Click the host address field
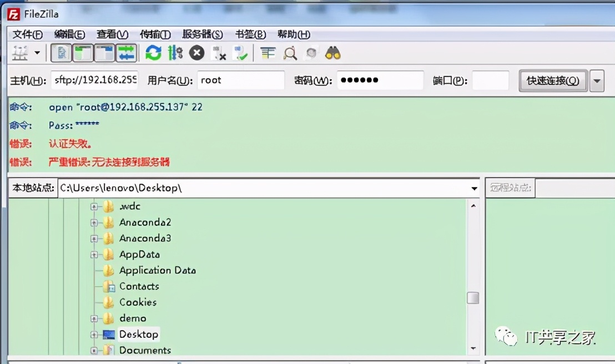Image resolution: width=615 pixels, height=364 pixels. pos(94,80)
